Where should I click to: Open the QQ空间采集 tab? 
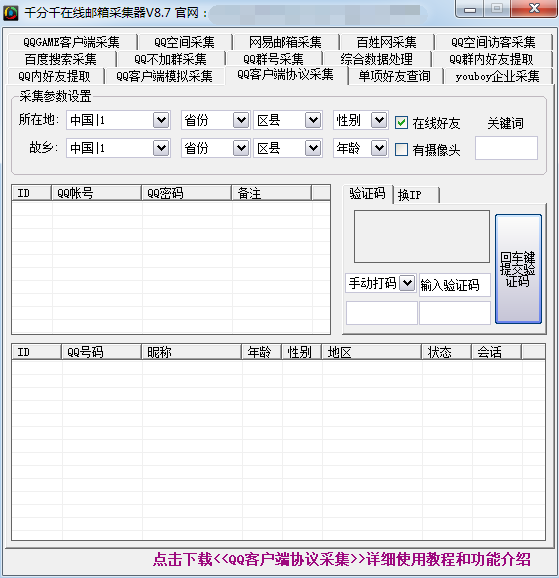point(184,42)
